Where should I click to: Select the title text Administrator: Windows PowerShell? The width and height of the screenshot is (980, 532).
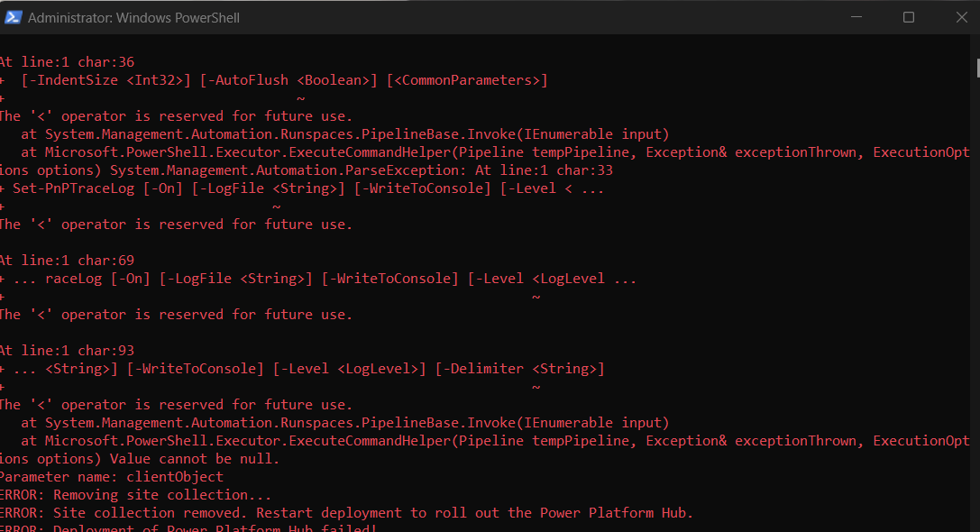tap(132, 17)
